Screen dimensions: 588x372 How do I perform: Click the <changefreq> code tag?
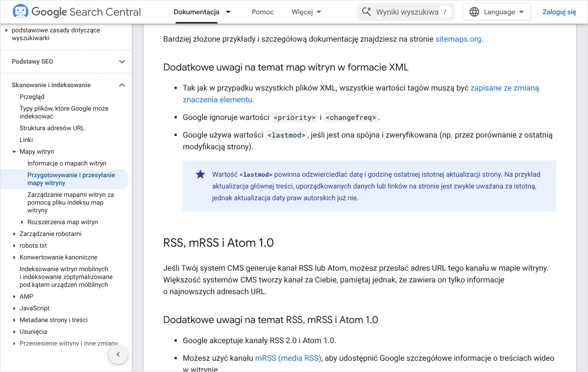[351, 117]
